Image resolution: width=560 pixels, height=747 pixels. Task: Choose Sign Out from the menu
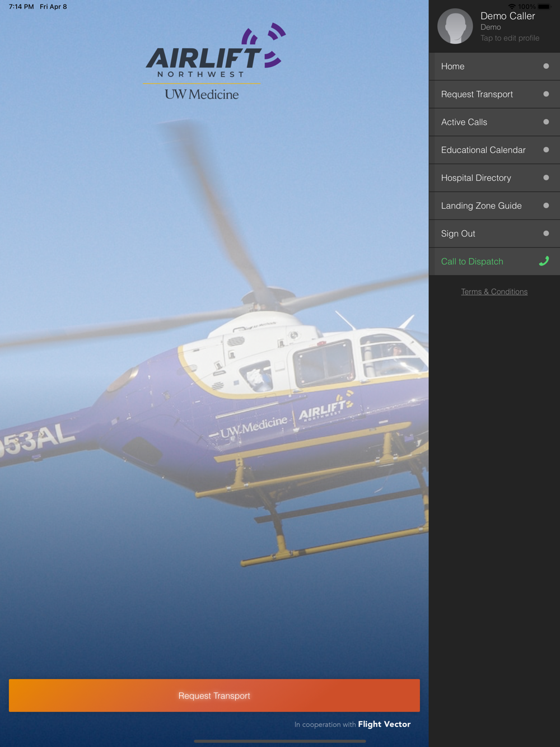494,234
